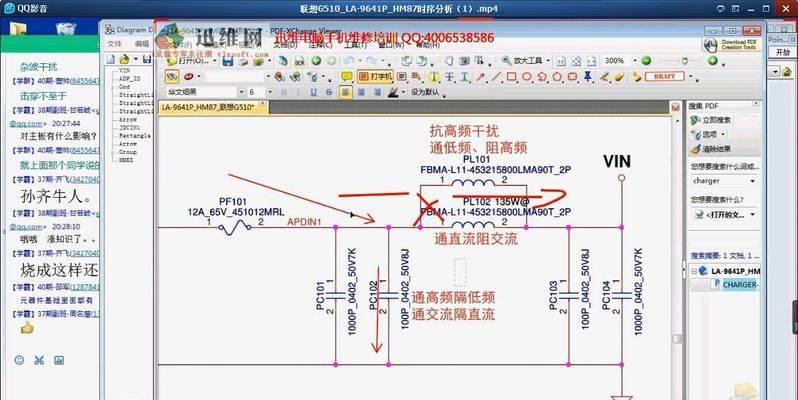Screen dimensions: 798x400
Task: Select the oval drawing tool
Action: (x=527, y=77)
